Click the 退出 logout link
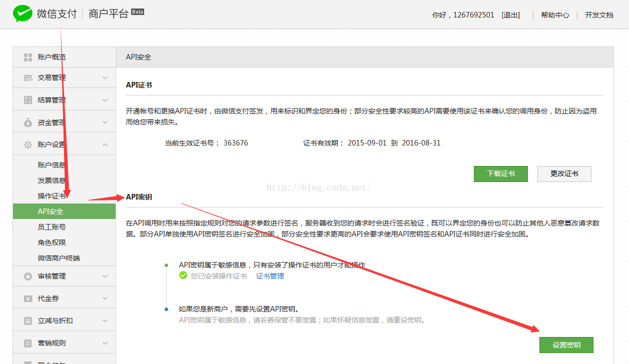Screen dimensions: 629x364 click(511, 15)
